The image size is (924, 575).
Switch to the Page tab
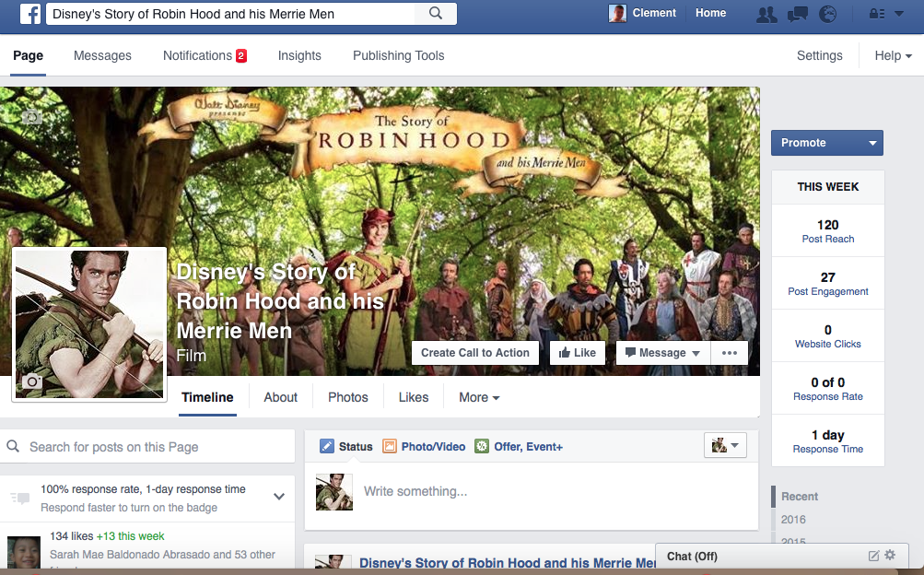[x=29, y=55]
